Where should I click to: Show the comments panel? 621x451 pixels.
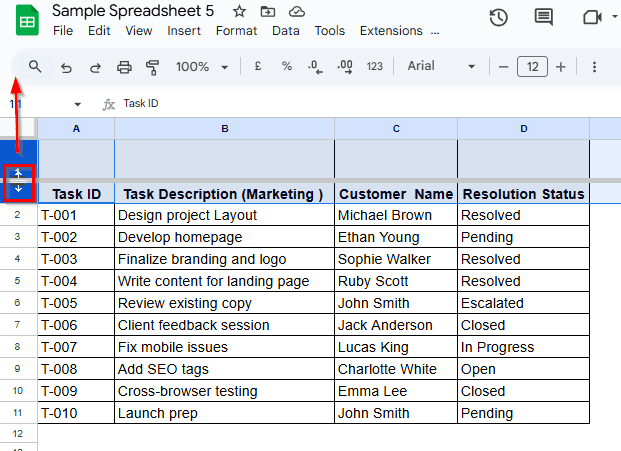coord(544,17)
